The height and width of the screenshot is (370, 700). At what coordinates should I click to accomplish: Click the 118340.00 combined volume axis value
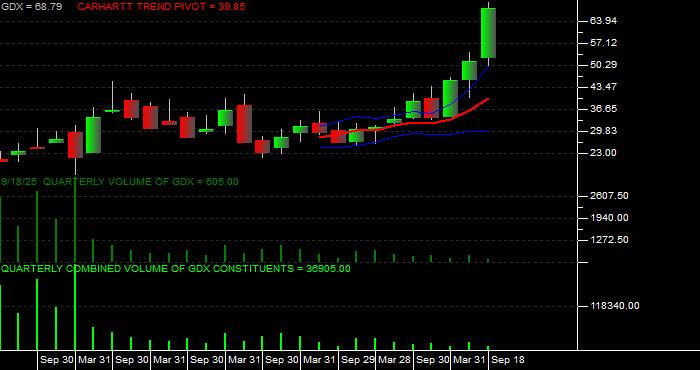tap(615, 306)
